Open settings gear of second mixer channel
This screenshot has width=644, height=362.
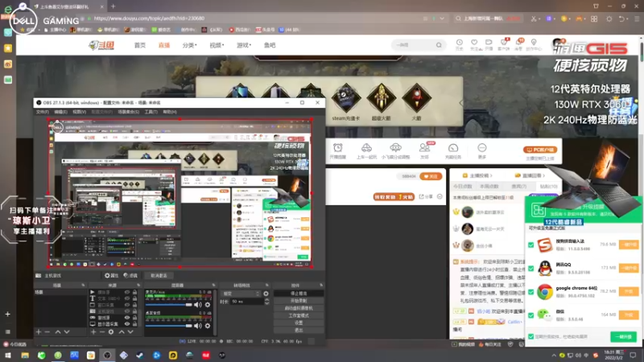[208, 326]
